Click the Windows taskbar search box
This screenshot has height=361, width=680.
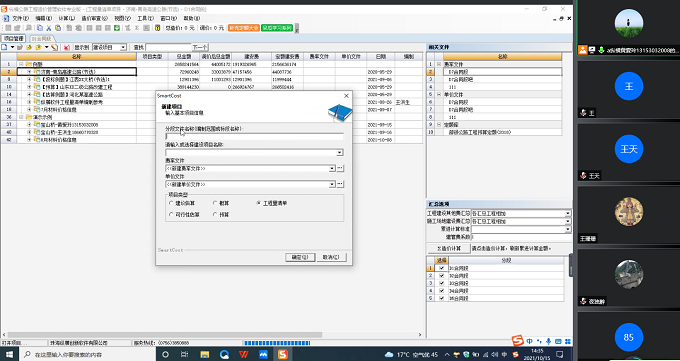tap(88, 354)
